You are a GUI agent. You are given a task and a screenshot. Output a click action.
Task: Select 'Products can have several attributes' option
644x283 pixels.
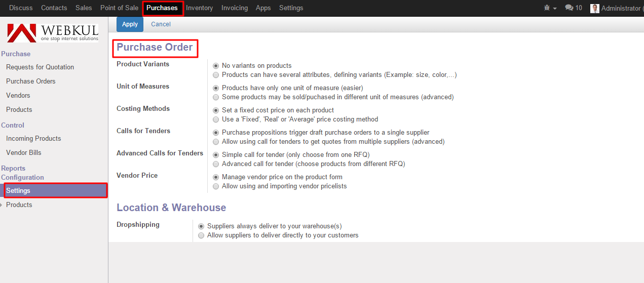point(216,75)
